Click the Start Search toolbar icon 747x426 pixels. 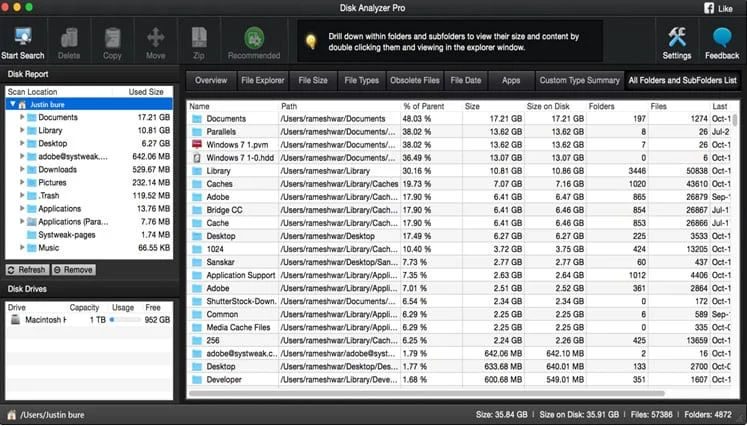(22, 37)
